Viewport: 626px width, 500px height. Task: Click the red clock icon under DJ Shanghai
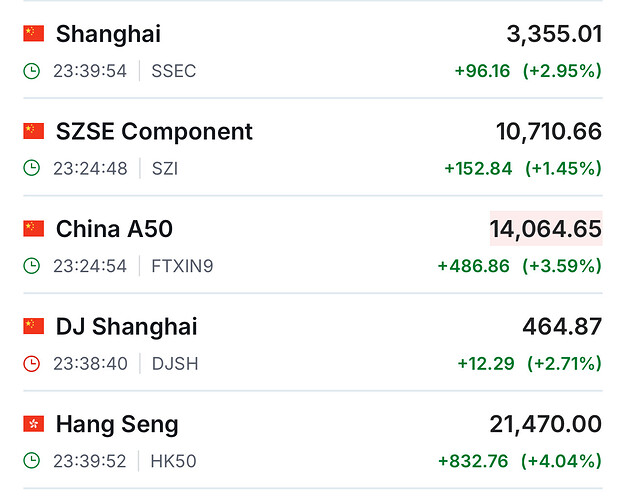pos(32,364)
